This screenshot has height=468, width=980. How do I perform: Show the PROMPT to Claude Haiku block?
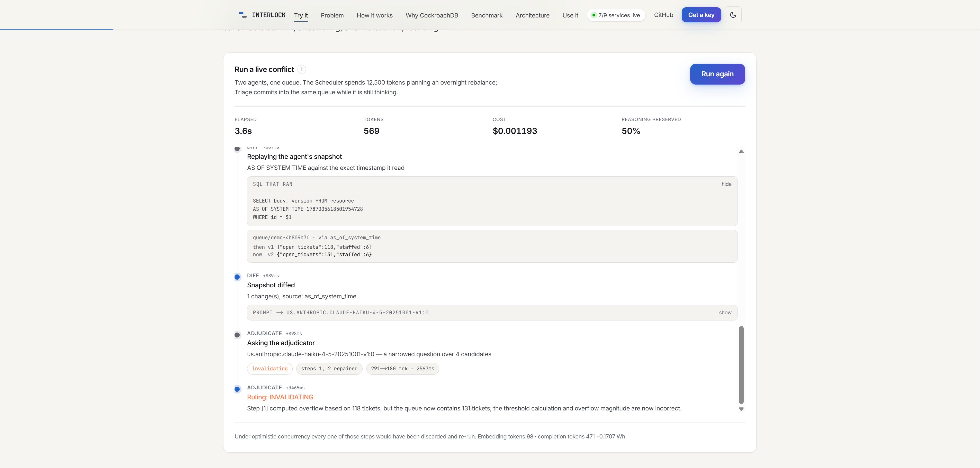pyautogui.click(x=725, y=313)
